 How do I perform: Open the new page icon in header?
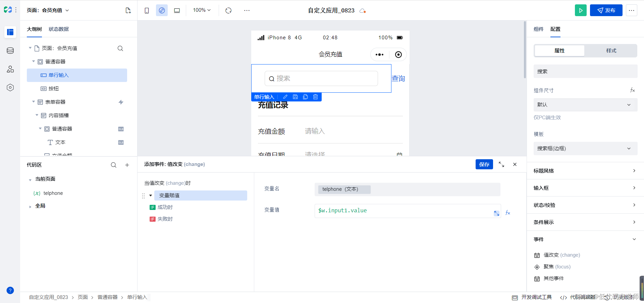point(128,10)
